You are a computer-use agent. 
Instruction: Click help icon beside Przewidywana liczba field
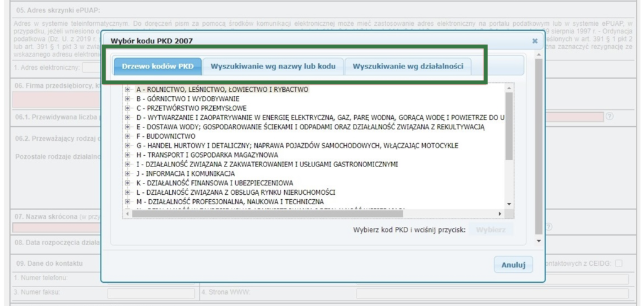coord(609,116)
